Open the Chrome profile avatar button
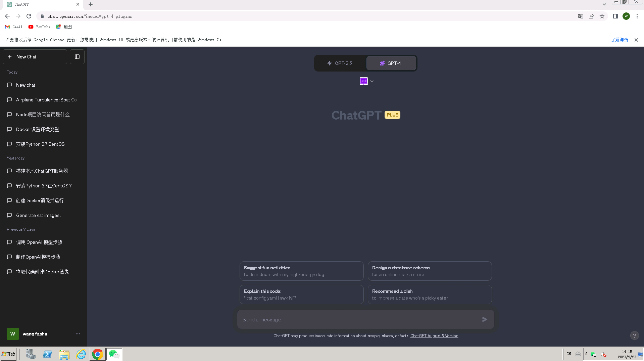644x361 pixels. coord(626,16)
